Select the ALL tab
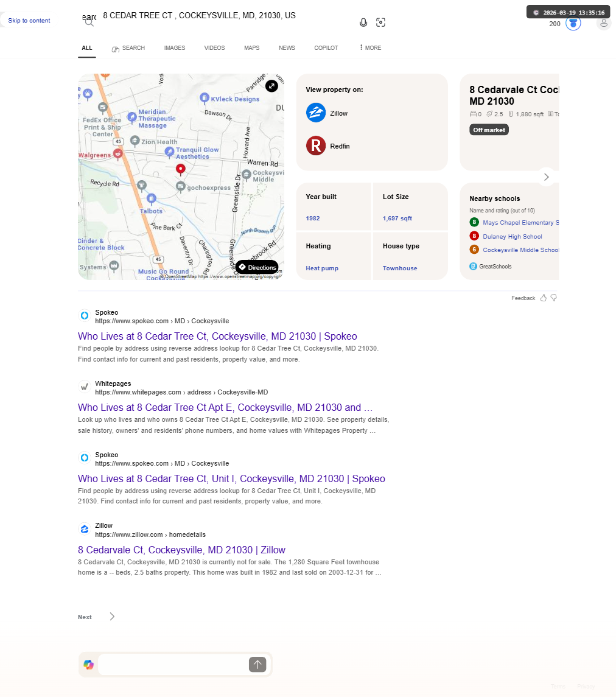 point(87,47)
